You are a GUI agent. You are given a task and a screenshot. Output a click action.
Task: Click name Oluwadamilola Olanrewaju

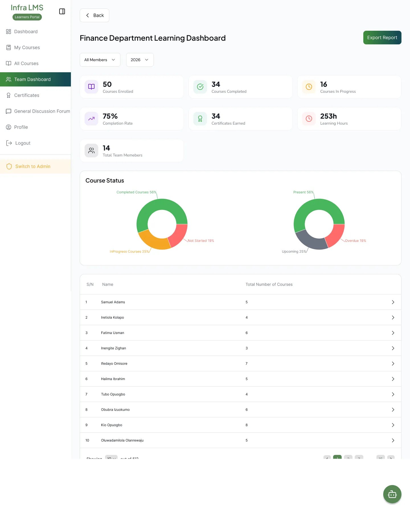click(x=122, y=440)
